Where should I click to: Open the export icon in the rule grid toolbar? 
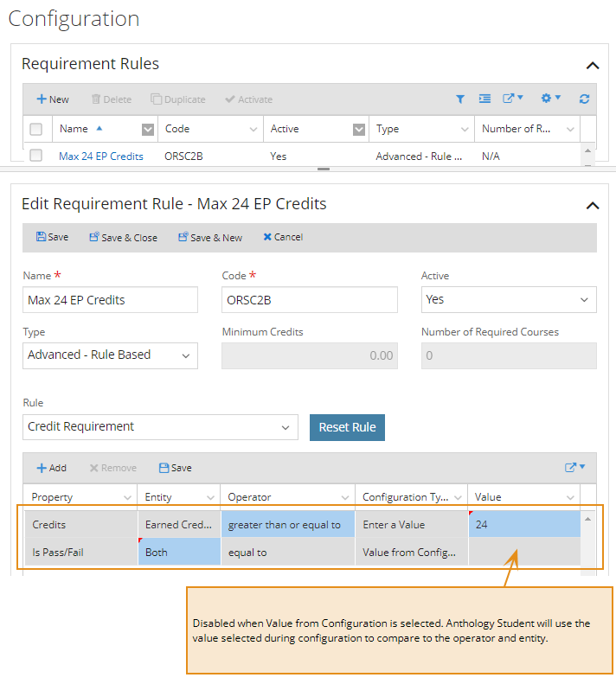pos(574,467)
